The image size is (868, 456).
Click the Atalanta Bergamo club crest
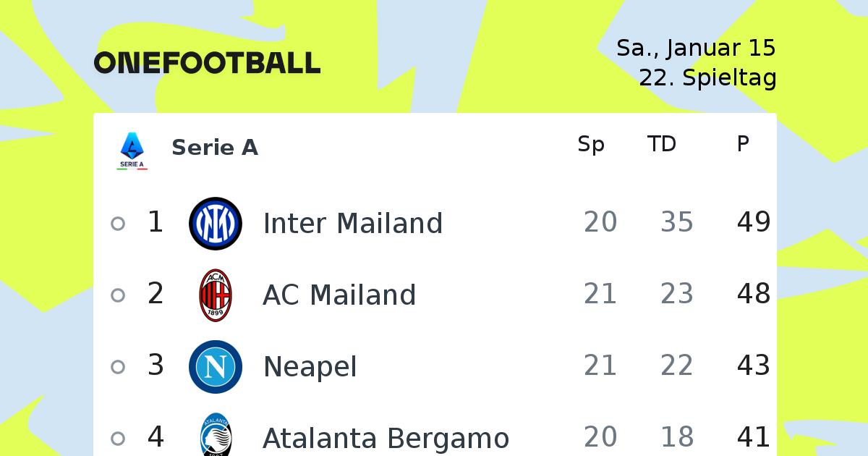click(x=216, y=434)
